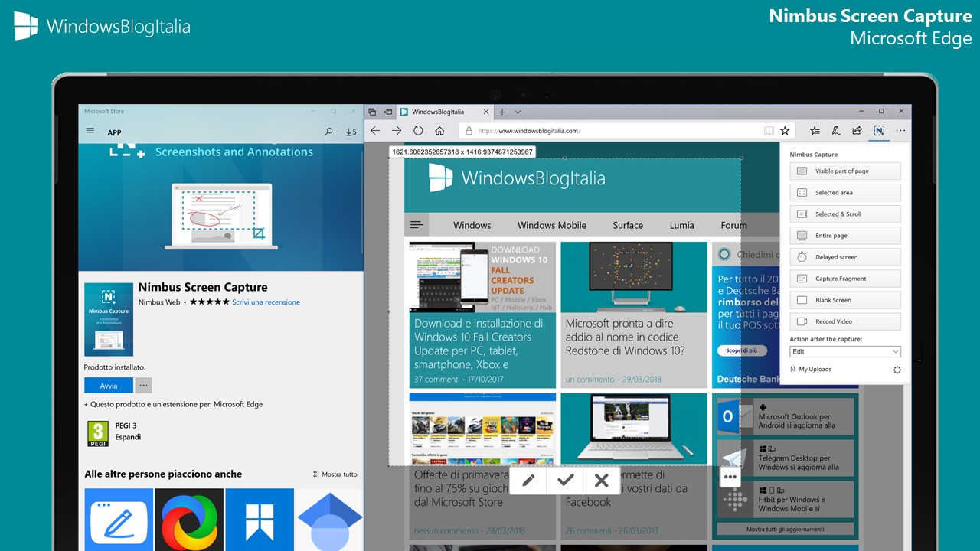This screenshot has height=551, width=980.
Task: Select the WindowsBlogItalia browser tab
Action: (445, 112)
